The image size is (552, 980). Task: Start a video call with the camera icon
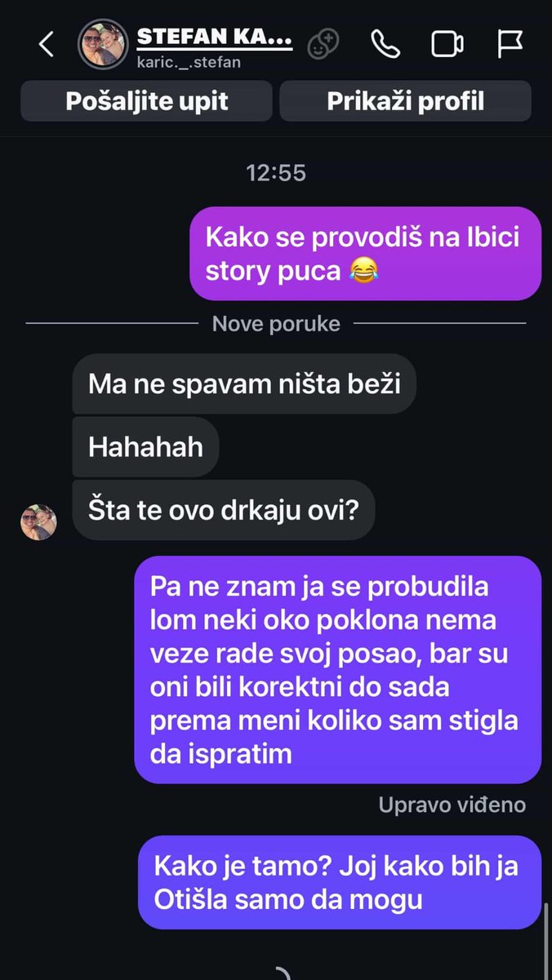447,44
